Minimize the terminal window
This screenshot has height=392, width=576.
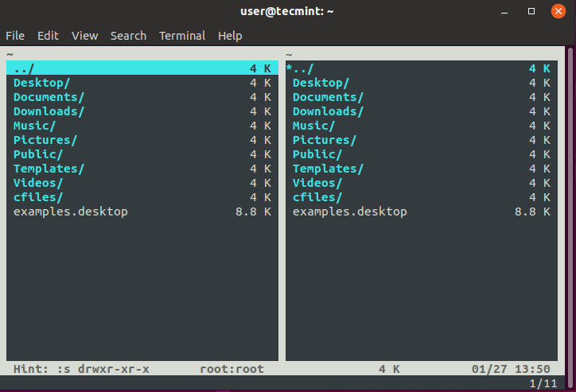(504, 11)
